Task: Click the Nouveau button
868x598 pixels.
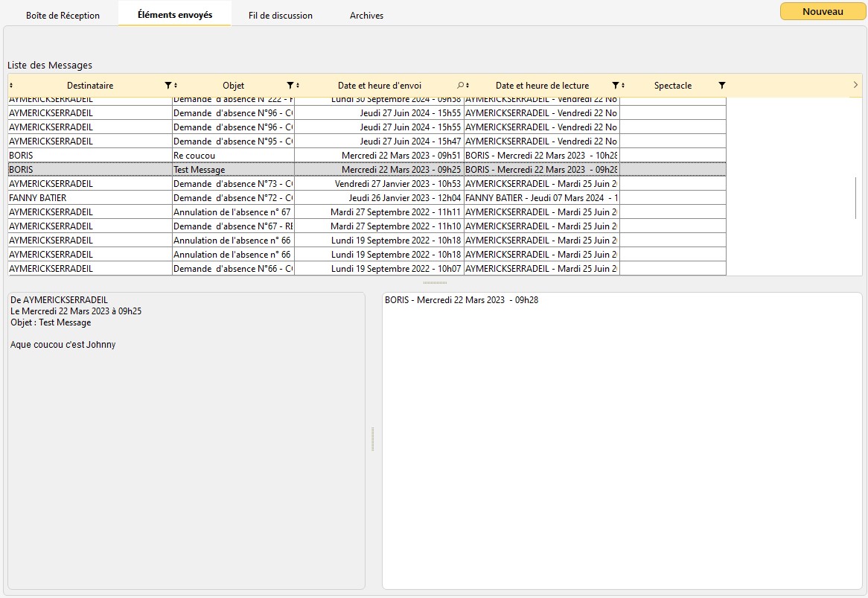Action: 823,12
